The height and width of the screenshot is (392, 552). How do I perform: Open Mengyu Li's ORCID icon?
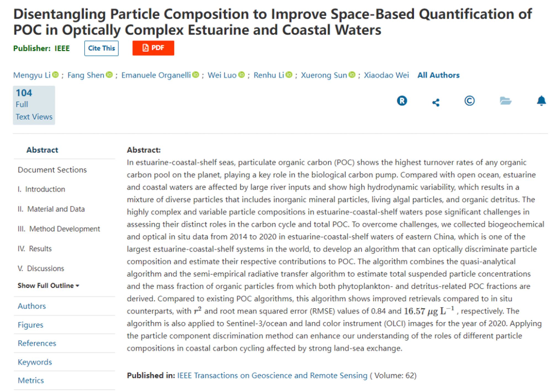tap(55, 75)
